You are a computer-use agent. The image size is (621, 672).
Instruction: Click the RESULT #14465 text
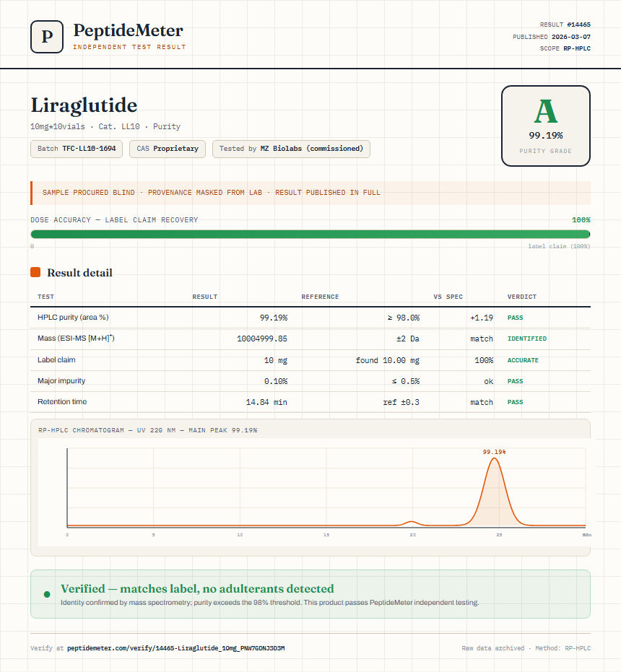point(565,25)
